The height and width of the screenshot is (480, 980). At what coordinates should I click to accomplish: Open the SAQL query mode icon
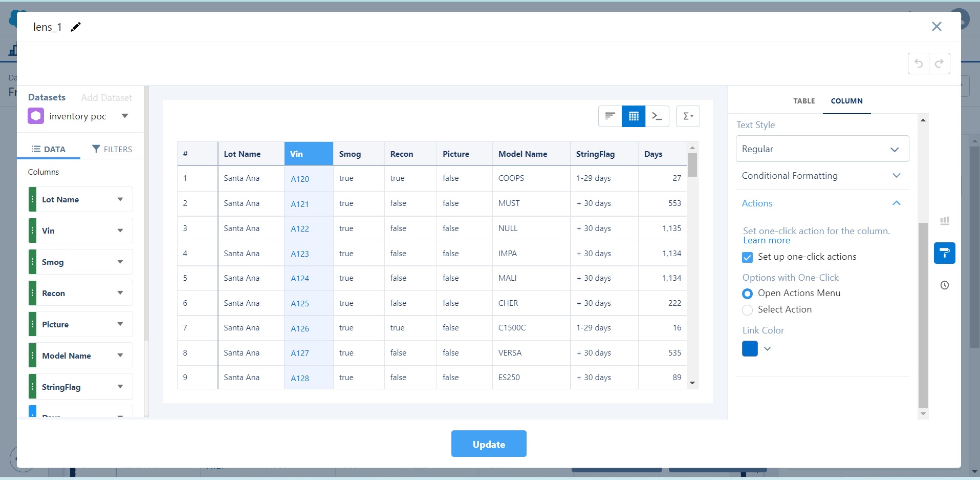(657, 116)
